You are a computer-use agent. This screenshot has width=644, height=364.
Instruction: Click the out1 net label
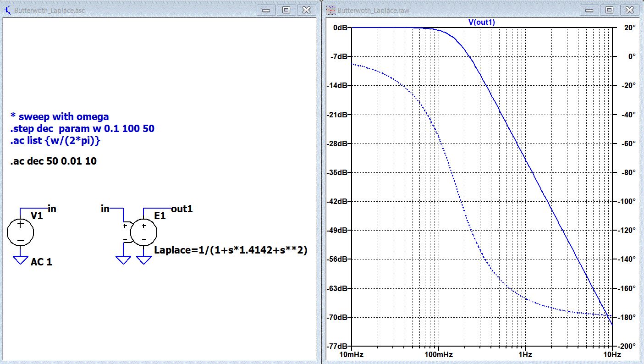click(x=182, y=209)
